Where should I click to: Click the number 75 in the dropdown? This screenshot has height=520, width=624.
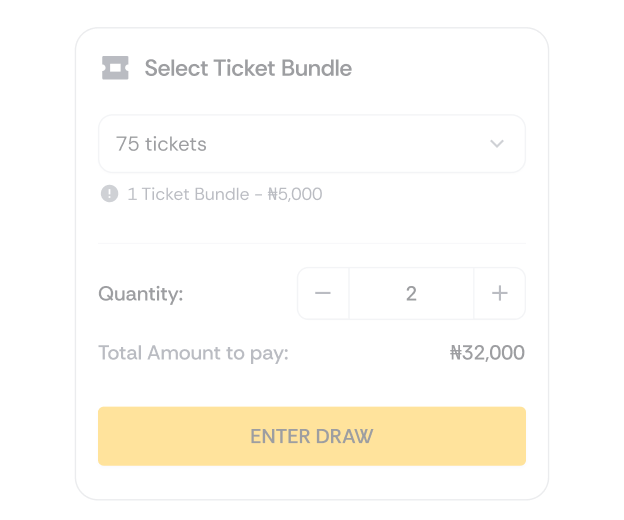127,144
